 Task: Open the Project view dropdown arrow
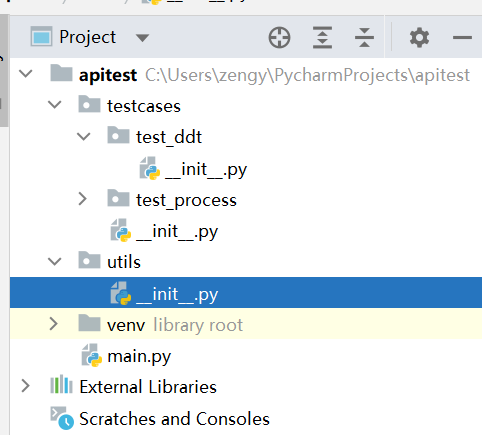142,38
